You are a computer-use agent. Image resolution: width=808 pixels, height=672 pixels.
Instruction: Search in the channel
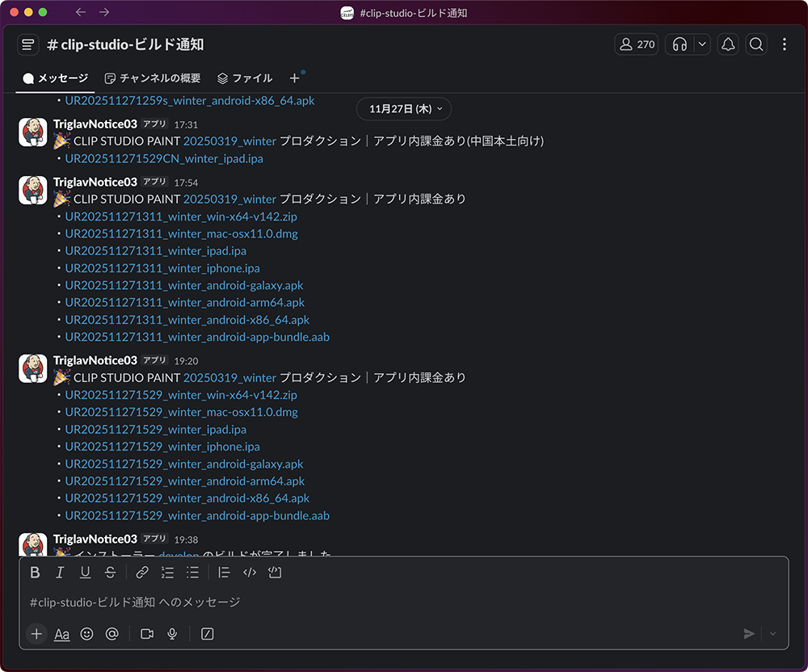[756, 44]
